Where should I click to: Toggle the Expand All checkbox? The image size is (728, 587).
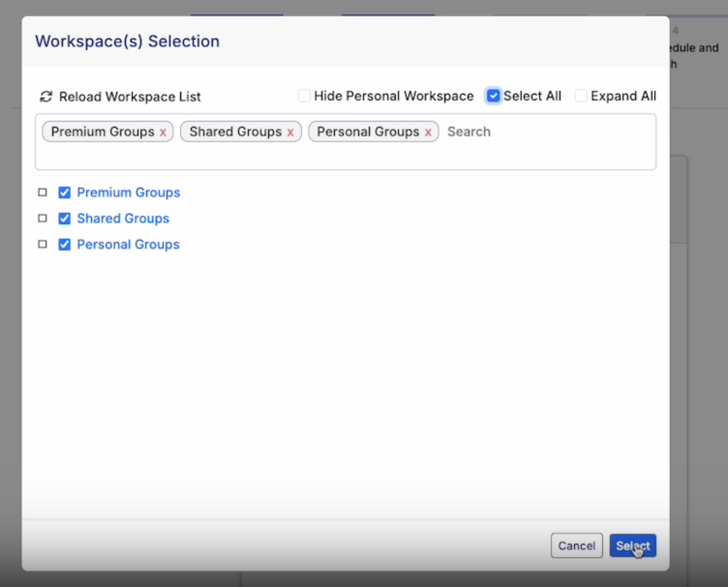[581, 96]
